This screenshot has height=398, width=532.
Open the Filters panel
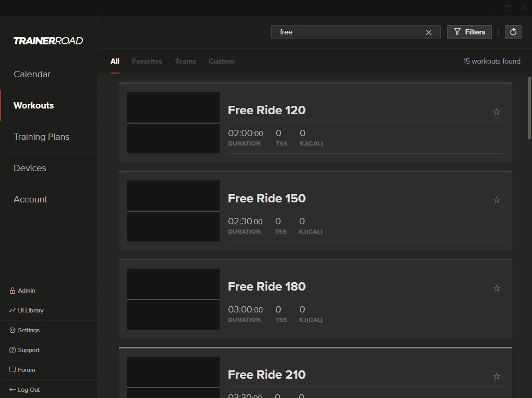tap(469, 32)
